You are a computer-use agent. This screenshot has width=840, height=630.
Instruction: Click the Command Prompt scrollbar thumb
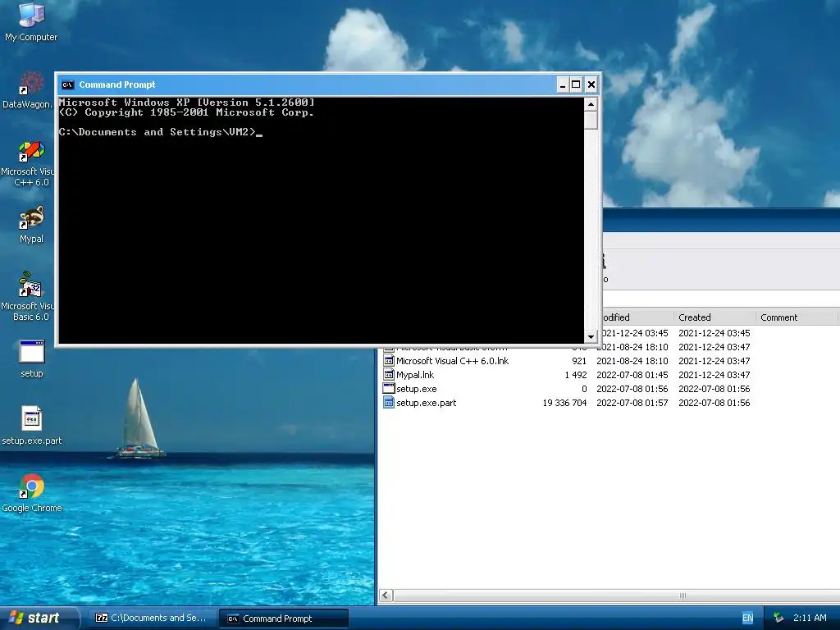tap(591, 120)
